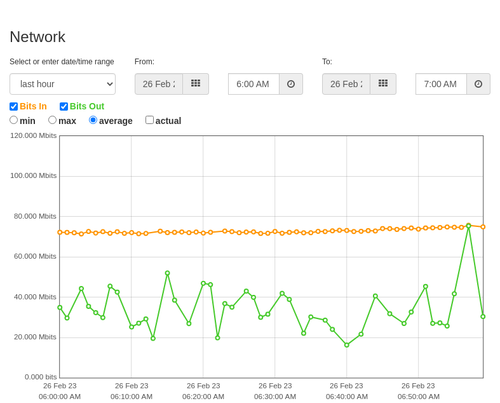Viewport: 500px width, 403px height.
Task: Click the '06:20:00 AM' time axis label
Action: pyautogui.click(x=203, y=397)
